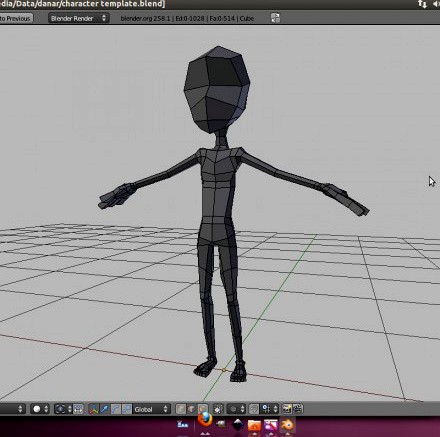Open the Global transform orientation dropdown
The height and width of the screenshot is (437, 440).
point(151,409)
